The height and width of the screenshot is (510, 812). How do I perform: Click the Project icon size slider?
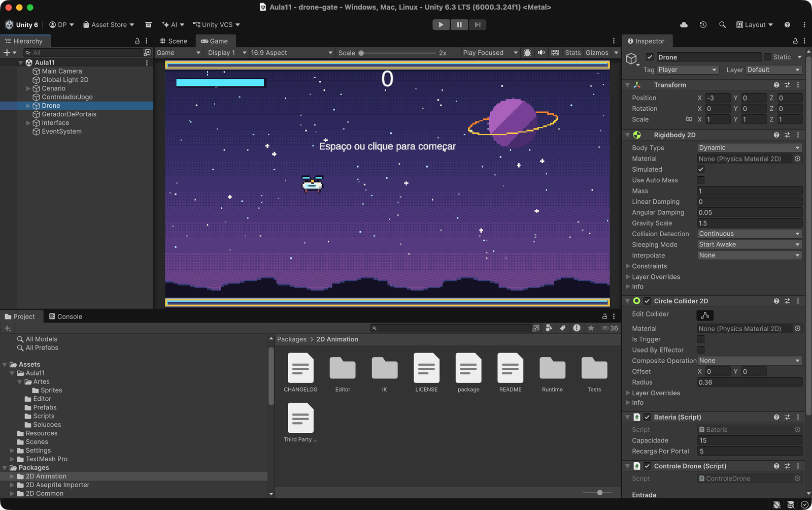coord(597,493)
